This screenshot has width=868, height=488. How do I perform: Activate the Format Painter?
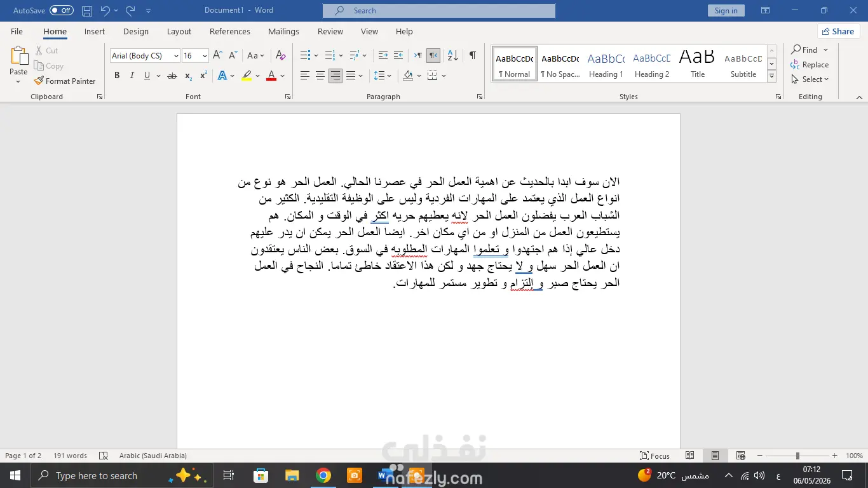click(65, 81)
